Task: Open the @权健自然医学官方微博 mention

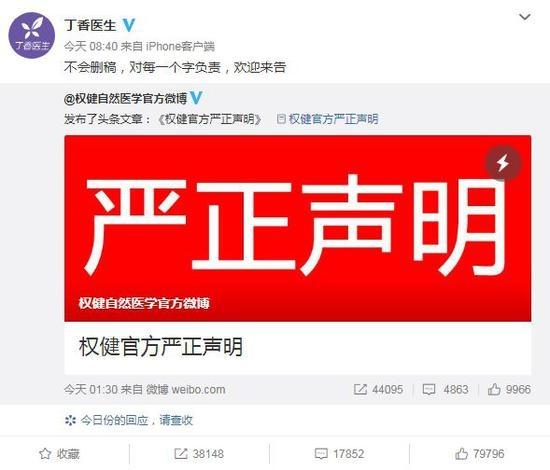Action: point(125,99)
